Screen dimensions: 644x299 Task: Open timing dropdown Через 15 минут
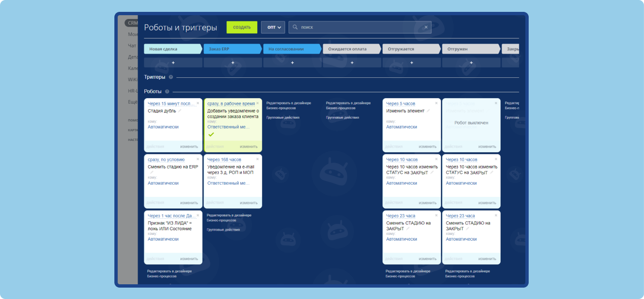click(171, 103)
